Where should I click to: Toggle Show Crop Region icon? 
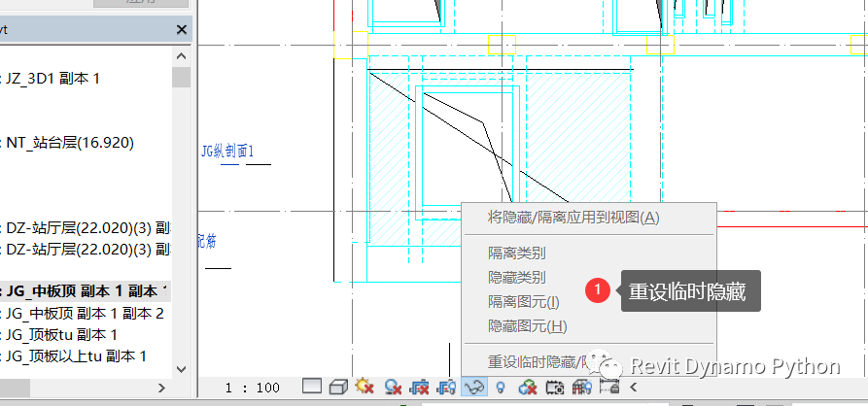coord(446,387)
